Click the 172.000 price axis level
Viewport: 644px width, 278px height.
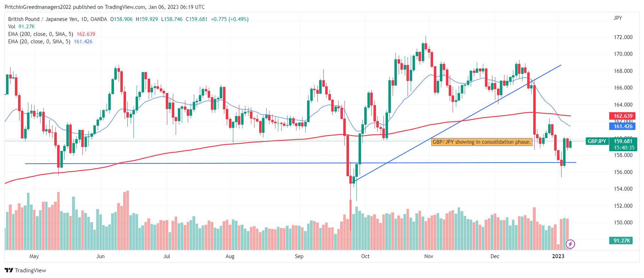pos(623,37)
